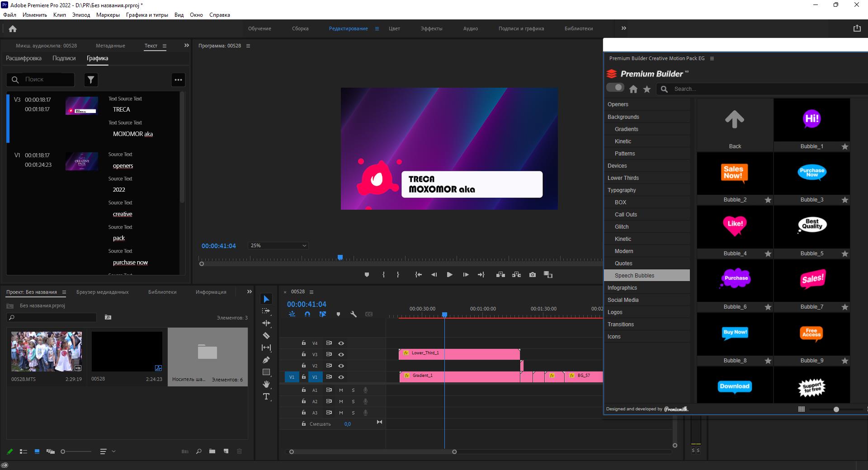This screenshot has width=868, height=470.
Task: Open Project panel sort dropdown arrow
Action: [114, 451]
